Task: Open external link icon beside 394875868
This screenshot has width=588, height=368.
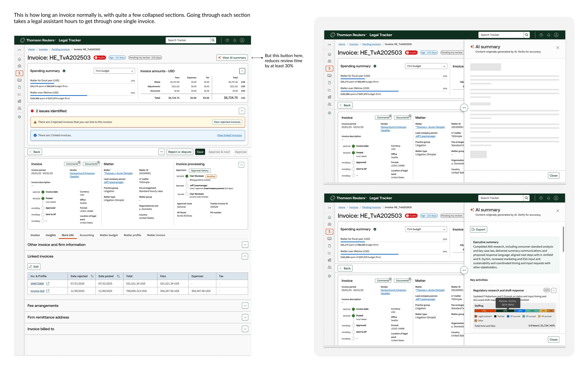Action: click(x=48, y=284)
